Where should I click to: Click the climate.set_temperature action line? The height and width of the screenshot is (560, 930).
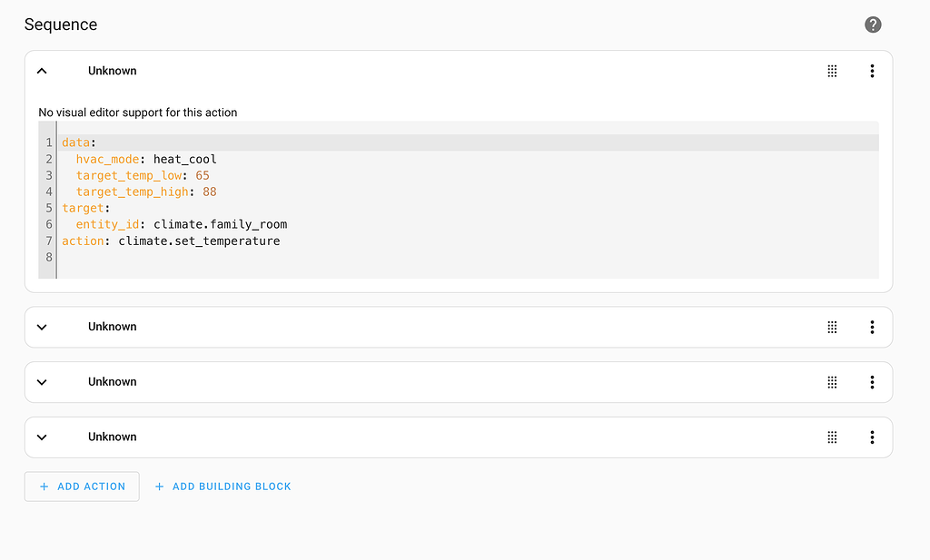coord(199,241)
